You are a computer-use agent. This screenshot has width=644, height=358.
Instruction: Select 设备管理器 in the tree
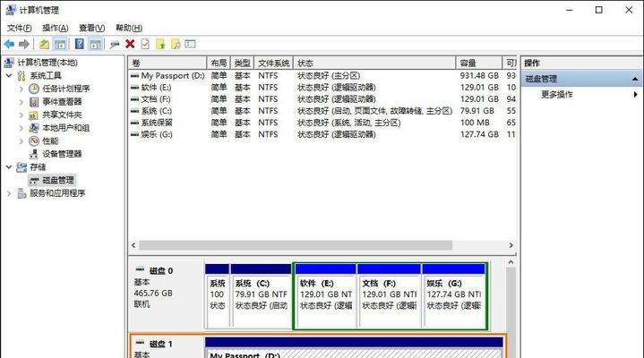(x=62, y=154)
